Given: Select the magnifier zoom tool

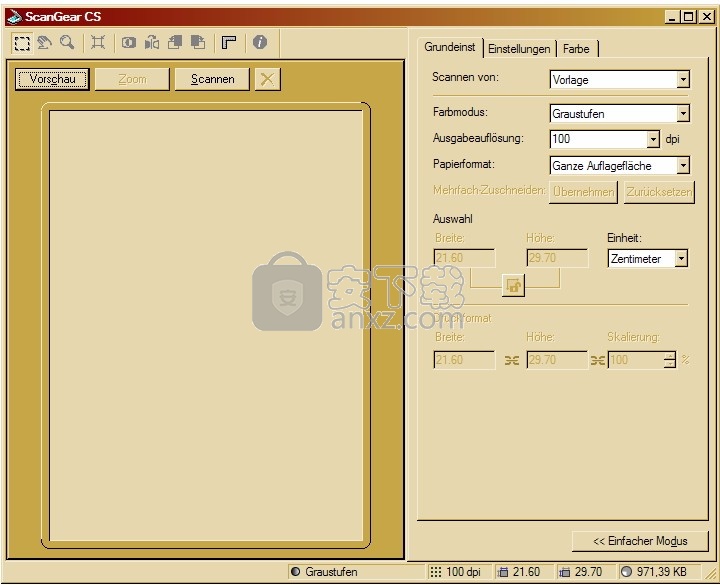Looking at the screenshot, I should [68, 43].
